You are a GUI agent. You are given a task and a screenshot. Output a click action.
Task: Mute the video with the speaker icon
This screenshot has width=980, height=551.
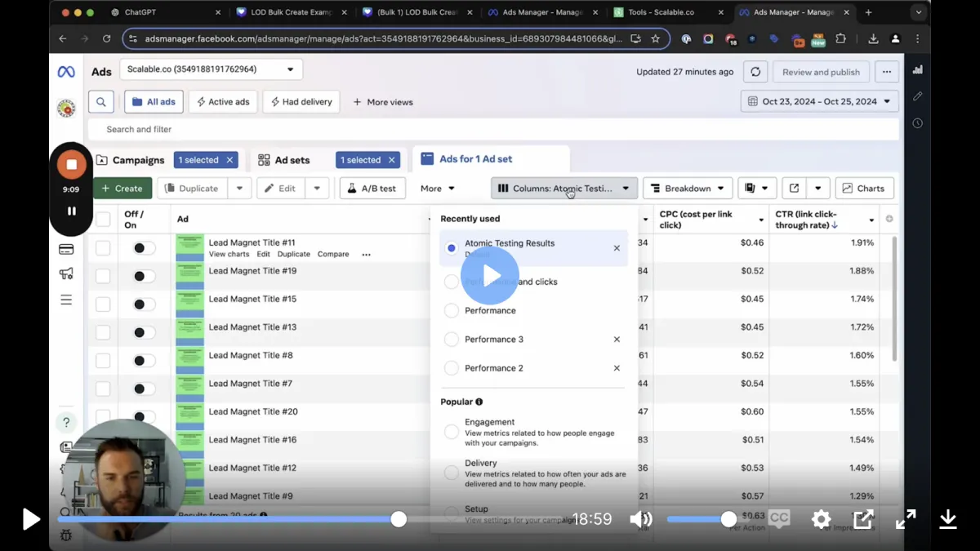tap(641, 519)
